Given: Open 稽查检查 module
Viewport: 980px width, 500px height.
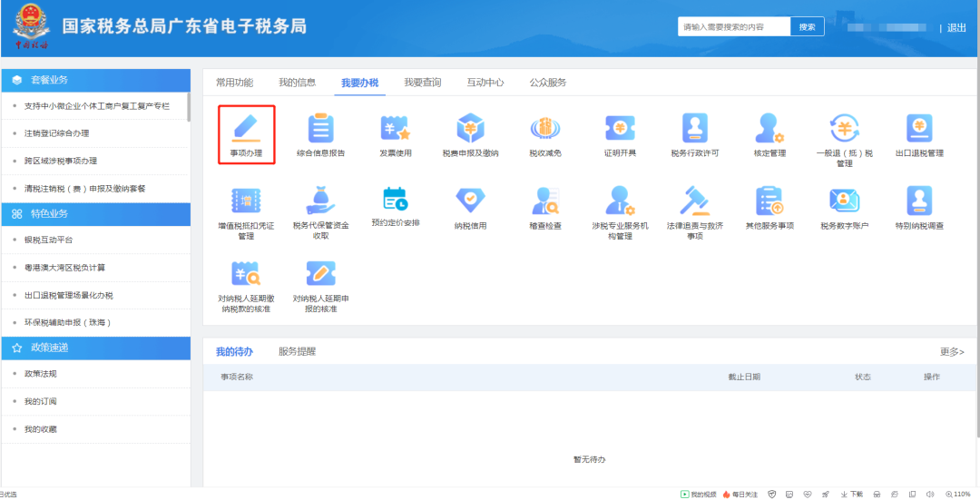Looking at the screenshot, I should 545,208.
